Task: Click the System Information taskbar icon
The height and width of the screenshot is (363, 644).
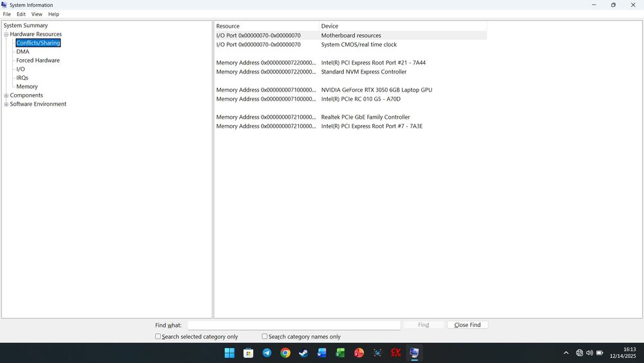Action: 414,353
